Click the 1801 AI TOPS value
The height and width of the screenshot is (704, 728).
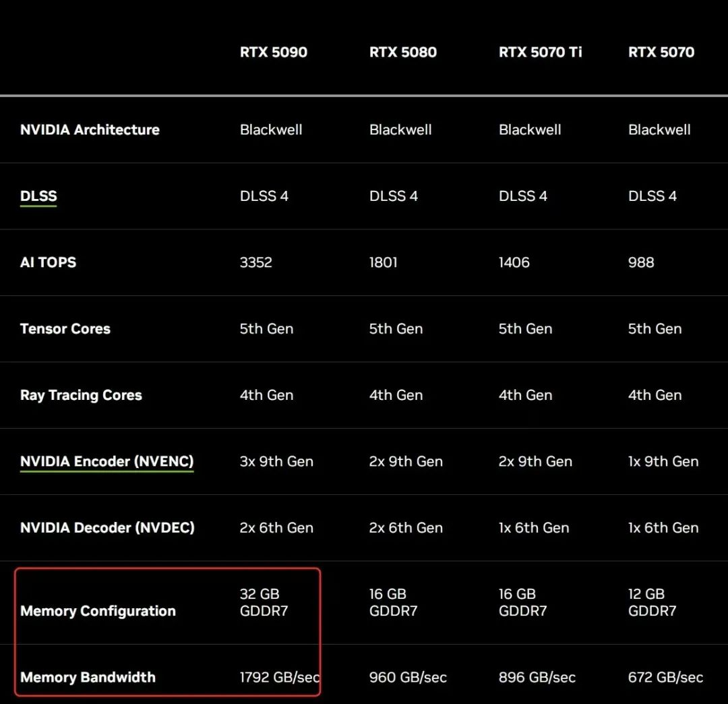coord(383,262)
